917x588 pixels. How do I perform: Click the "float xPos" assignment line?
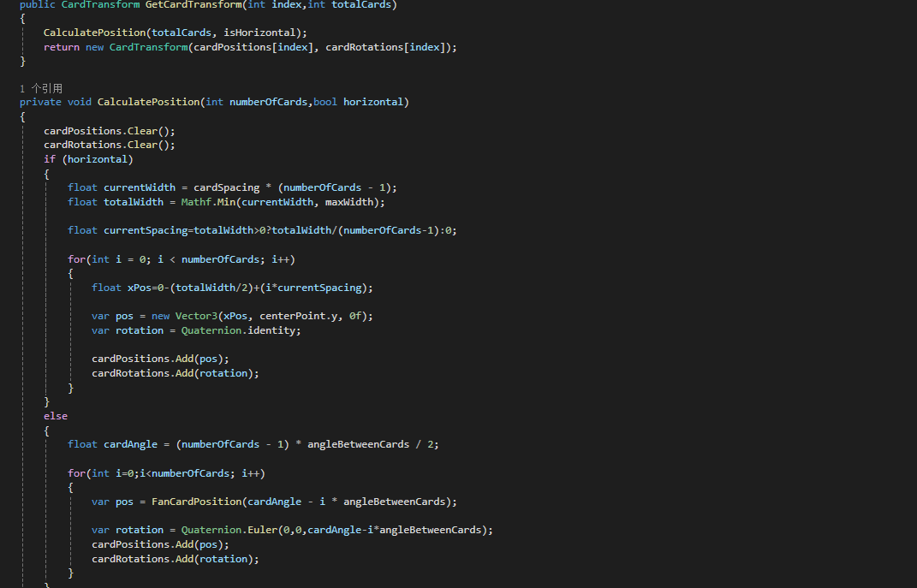tap(232, 288)
